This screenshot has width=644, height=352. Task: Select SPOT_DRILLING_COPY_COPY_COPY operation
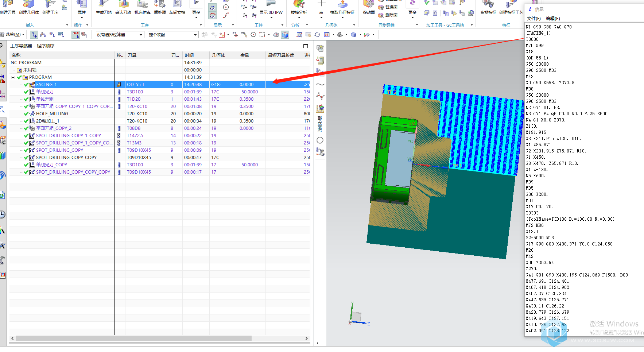coord(73,172)
